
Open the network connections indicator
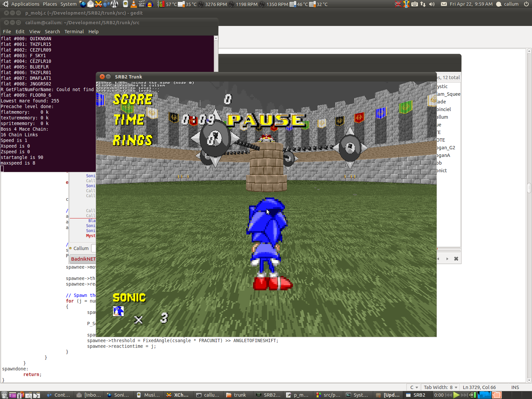[x=423, y=4]
